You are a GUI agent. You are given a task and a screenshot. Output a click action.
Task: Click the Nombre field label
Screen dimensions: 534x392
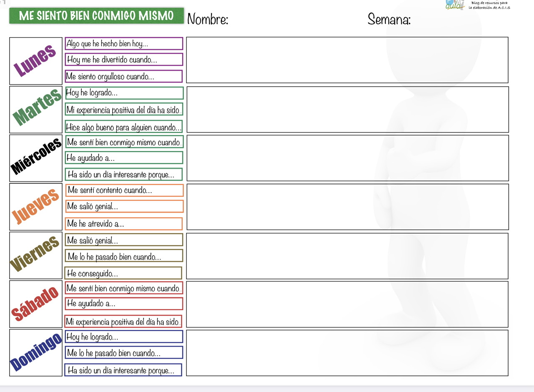tap(208, 19)
